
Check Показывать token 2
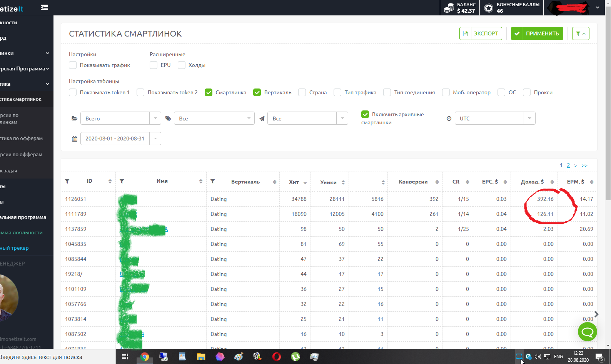tap(140, 92)
